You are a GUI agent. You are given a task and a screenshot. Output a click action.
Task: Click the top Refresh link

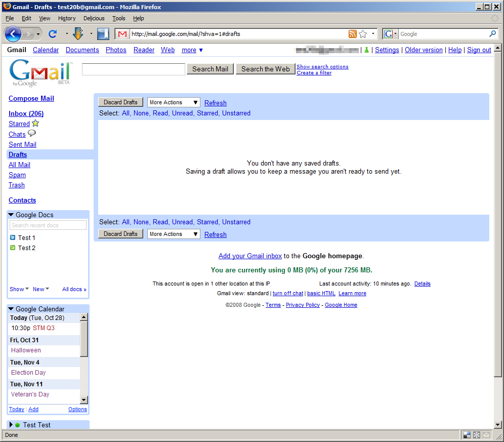(x=216, y=103)
